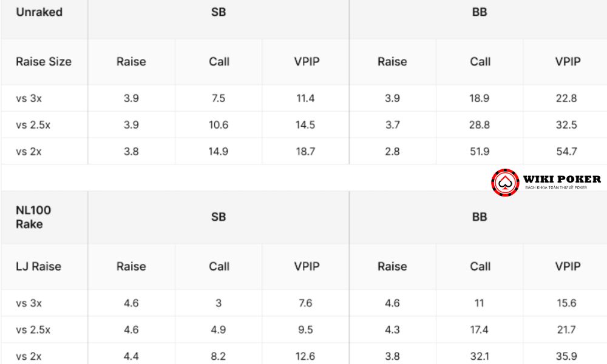Select the 17.4 BB call value
The image size is (607, 364).
coord(480,329)
